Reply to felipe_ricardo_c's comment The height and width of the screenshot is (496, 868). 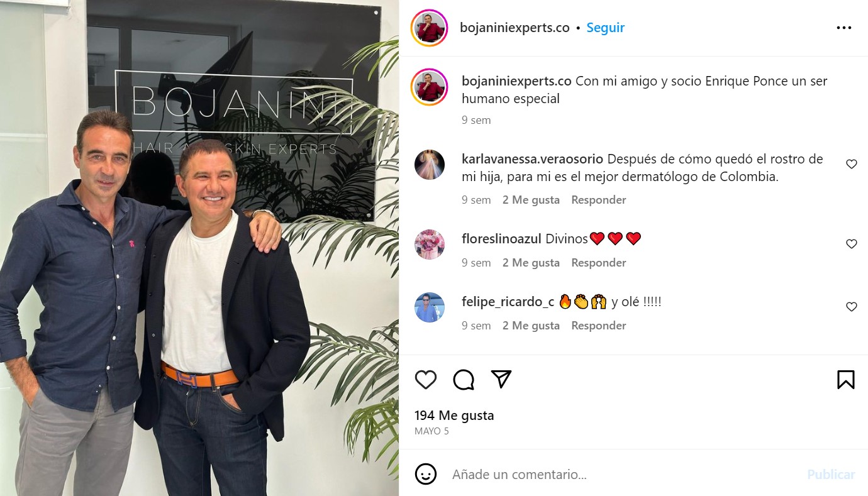pos(598,326)
